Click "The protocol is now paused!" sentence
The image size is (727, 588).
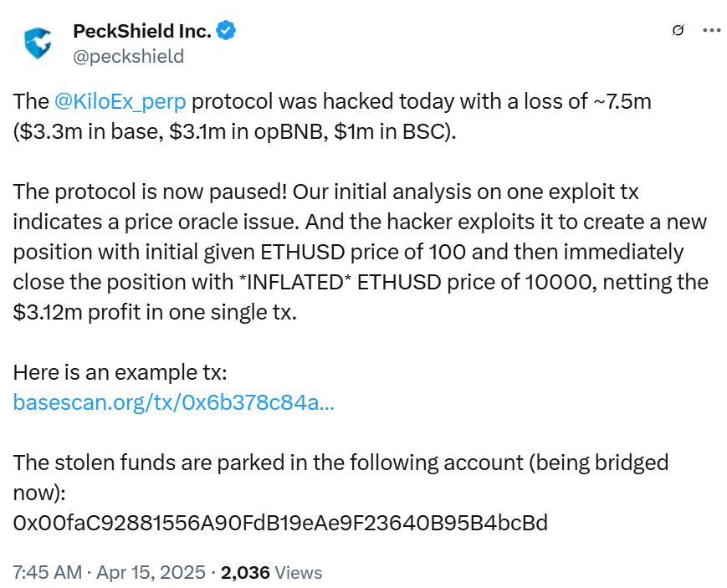pos(146,192)
